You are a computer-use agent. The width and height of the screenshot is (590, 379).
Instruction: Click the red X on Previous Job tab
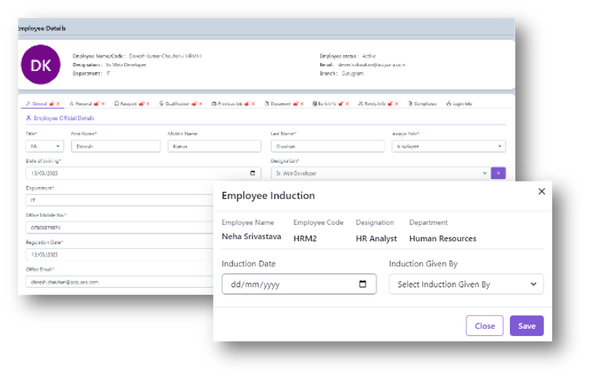pyautogui.click(x=253, y=104)
